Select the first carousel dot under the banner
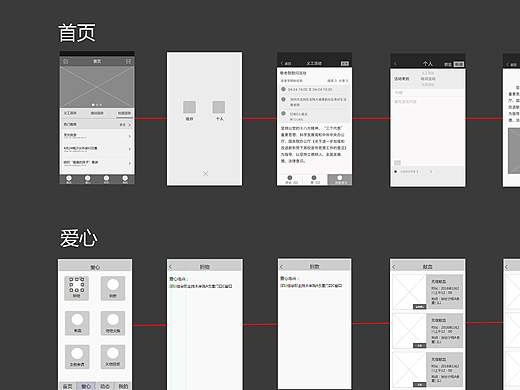 pos(93,105)
